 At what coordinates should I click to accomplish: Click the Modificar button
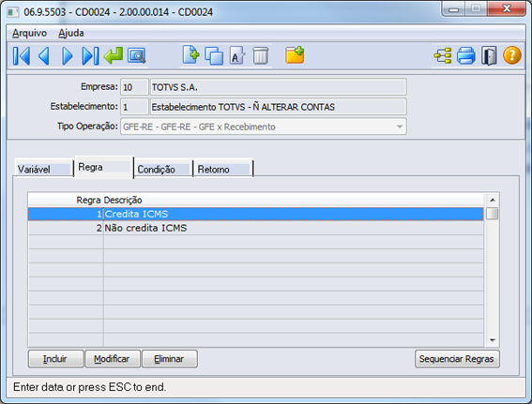click(x=113, y=359)
